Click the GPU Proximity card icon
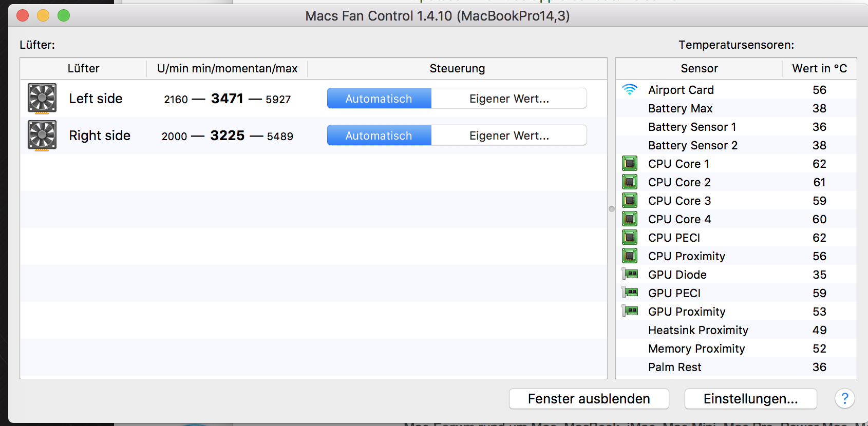The height and width of the screenshot is (426, 868). (630, 311)
